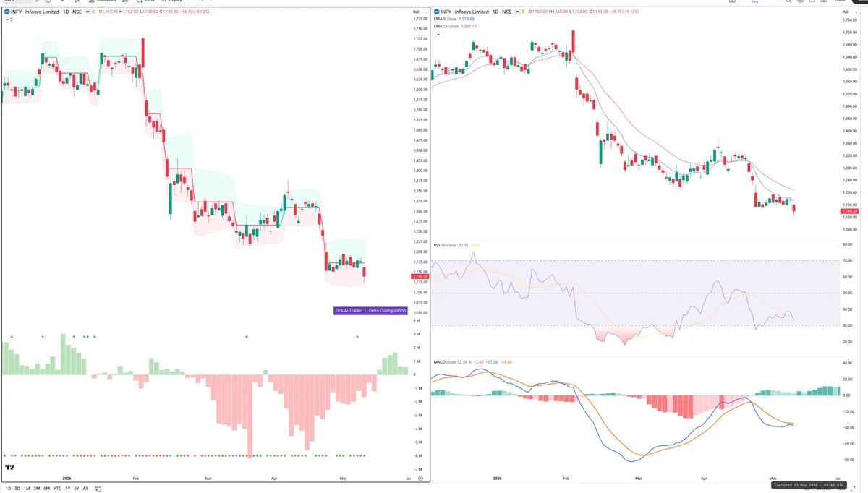Click the red 1,140.30 price label on right chart axis
868x493 pixels.
tap(849, 211)
